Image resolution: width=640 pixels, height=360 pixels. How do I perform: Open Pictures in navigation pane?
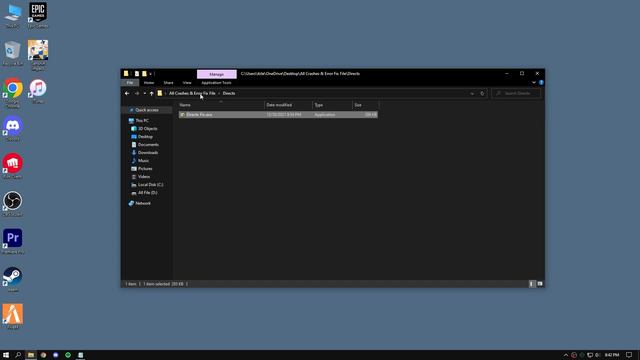145,169
